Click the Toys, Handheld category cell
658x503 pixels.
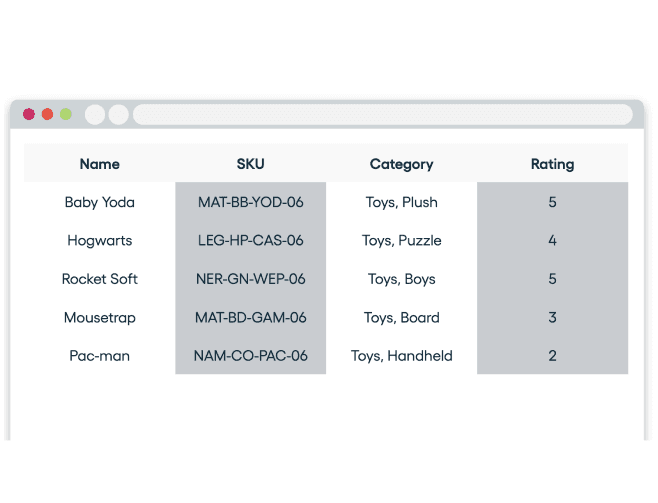[x=401, y=356]
